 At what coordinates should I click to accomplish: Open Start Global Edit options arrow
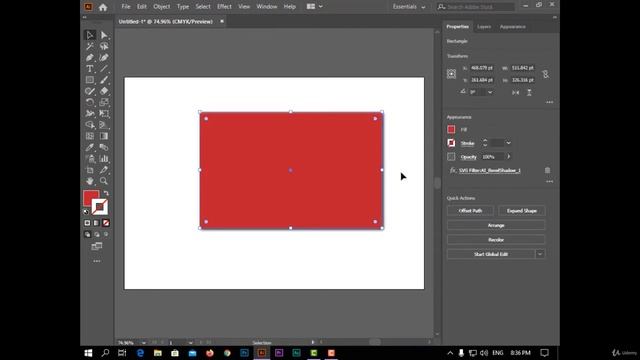[x=540, y=254]
